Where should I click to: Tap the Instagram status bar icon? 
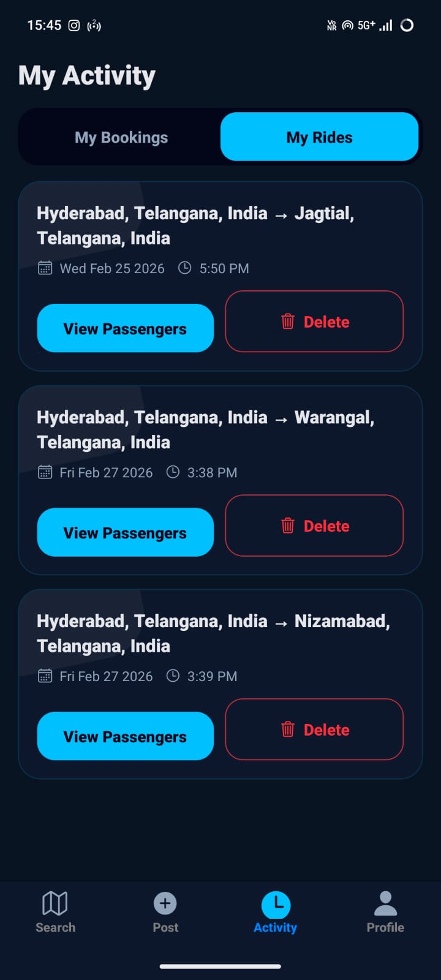click(x=74, y=25)
